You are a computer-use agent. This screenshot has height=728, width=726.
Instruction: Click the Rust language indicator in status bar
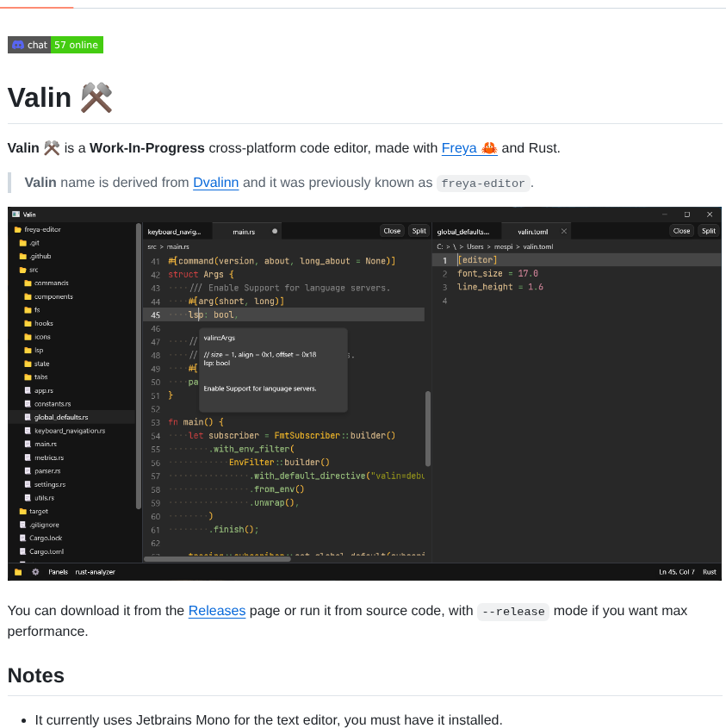pyautogui.click(x=708, y=571)
